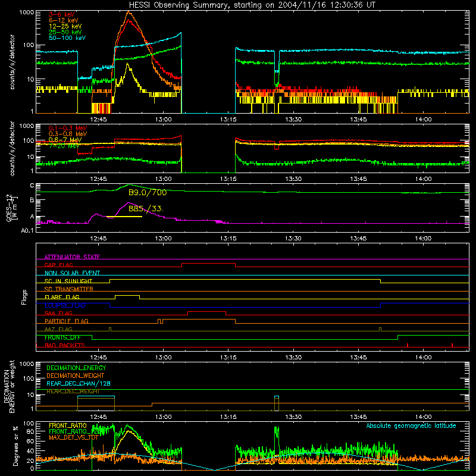The image size is (476, 476).
Task: Click the yellow FRONT_RATIO legend label
Action: [x=68, y=425]
